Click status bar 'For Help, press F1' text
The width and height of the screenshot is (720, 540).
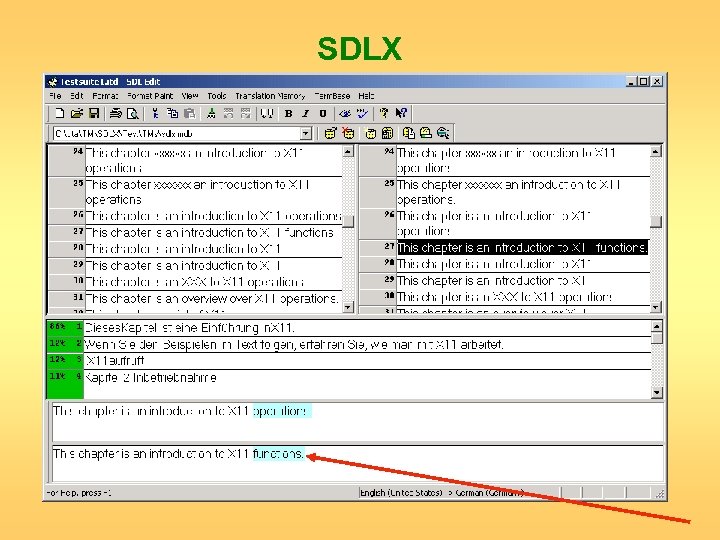click(x=79, y=493)
